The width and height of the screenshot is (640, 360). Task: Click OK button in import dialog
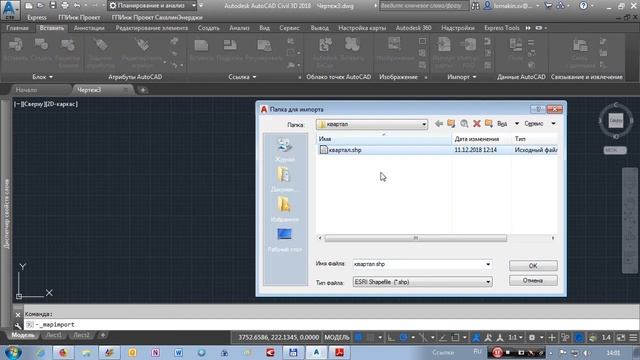(533, 266)
